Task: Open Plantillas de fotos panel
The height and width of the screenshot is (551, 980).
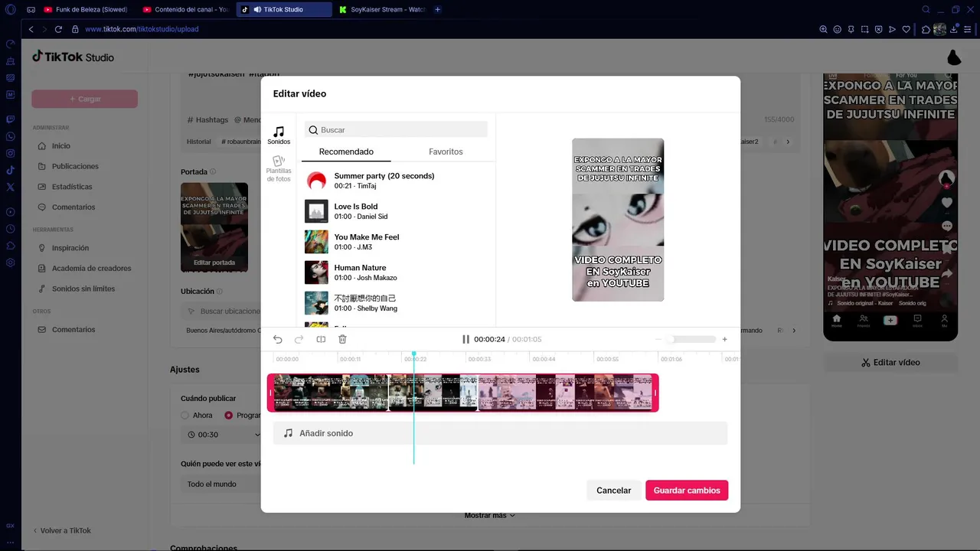Action: pyautogui.click(x=279, y=168)
